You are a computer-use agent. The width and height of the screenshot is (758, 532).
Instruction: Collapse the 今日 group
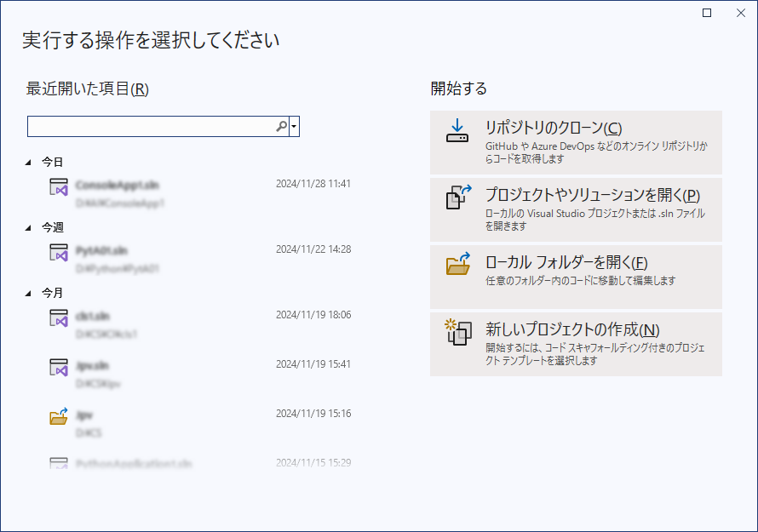pyautogui.click(x=30, y=162)
